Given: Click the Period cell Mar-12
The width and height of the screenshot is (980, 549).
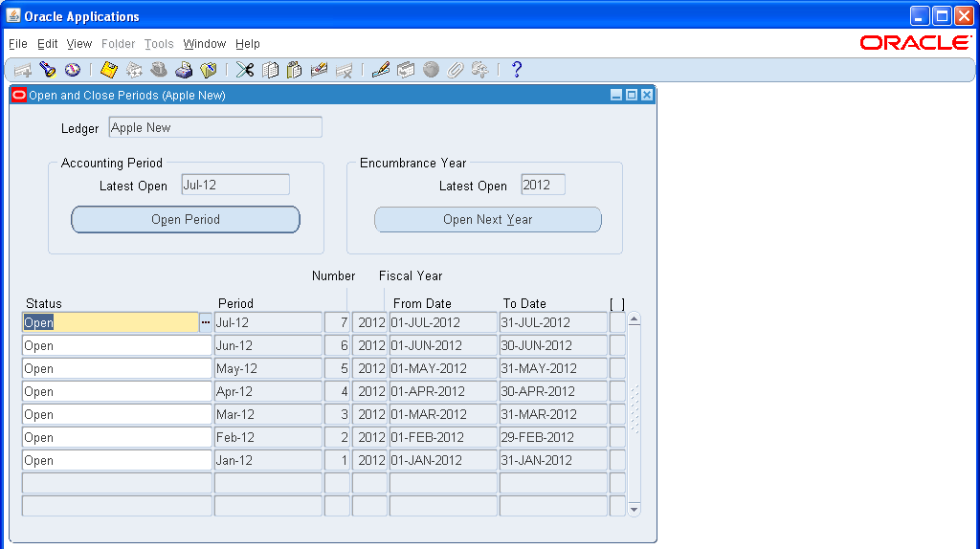Looking at the screenshot, I should pos(268,415).
